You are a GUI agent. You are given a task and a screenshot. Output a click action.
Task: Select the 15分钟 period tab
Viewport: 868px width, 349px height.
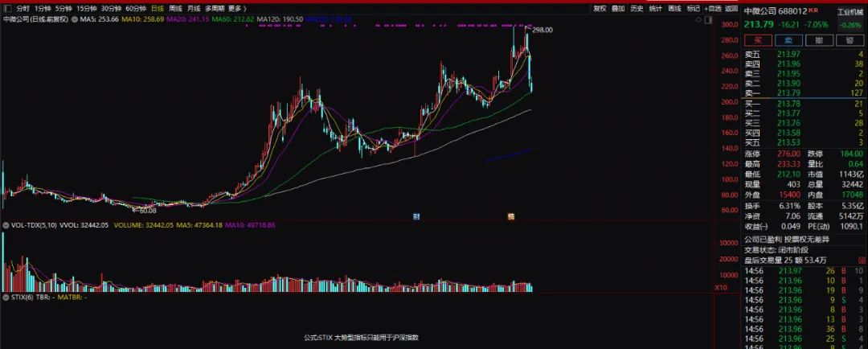pos(86,8)
